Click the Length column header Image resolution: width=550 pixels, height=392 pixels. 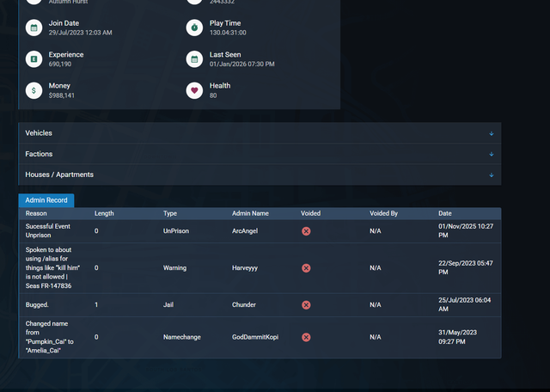104,213
